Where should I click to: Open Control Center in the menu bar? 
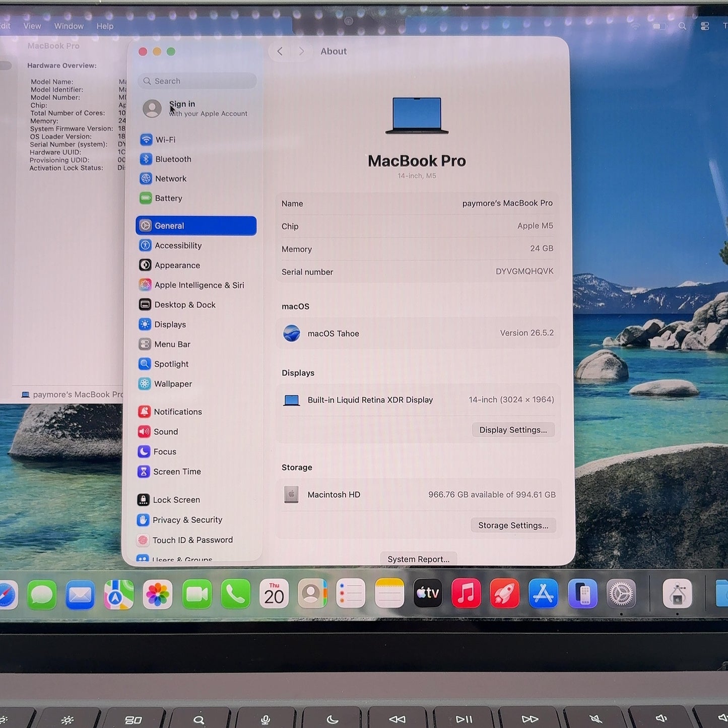click(705, 26)
